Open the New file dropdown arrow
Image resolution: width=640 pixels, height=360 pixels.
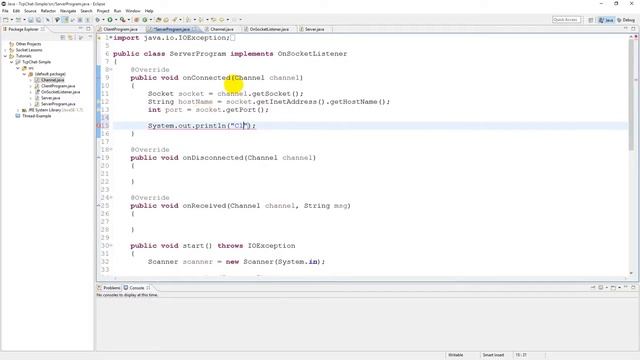pyautogui.click(x=11, y=20)
